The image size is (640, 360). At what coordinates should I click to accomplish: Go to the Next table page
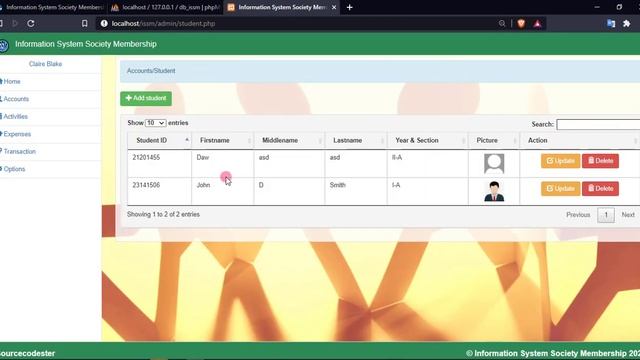(x=628, y=215)
